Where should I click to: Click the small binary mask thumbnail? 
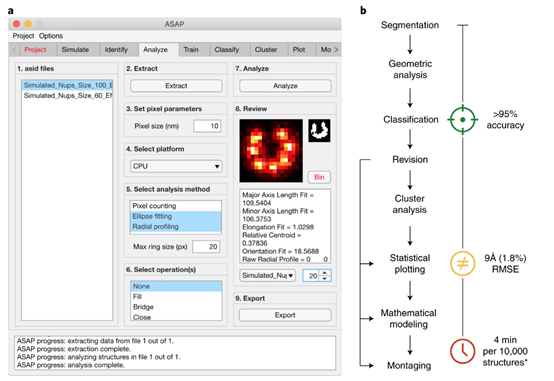coord(319,130)
